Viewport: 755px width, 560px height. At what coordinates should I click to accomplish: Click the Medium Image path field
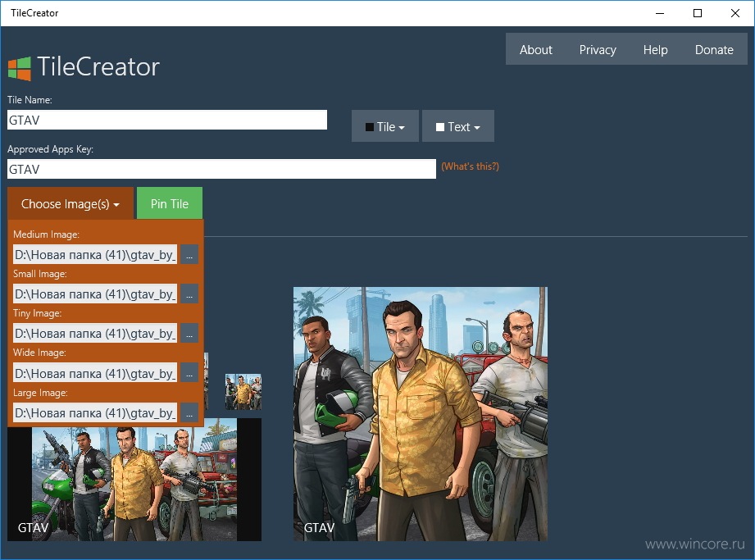[x=95, y=255]
